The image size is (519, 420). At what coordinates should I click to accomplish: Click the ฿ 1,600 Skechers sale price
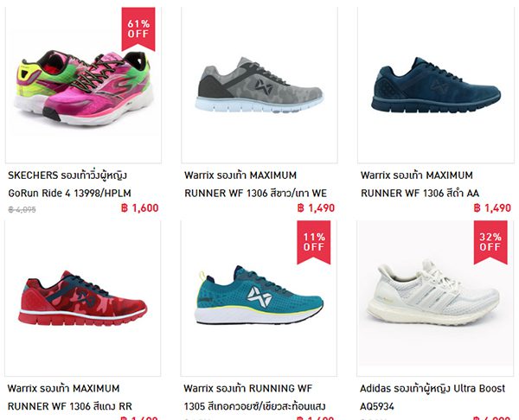pyautogui.click(x=139, y=208)
